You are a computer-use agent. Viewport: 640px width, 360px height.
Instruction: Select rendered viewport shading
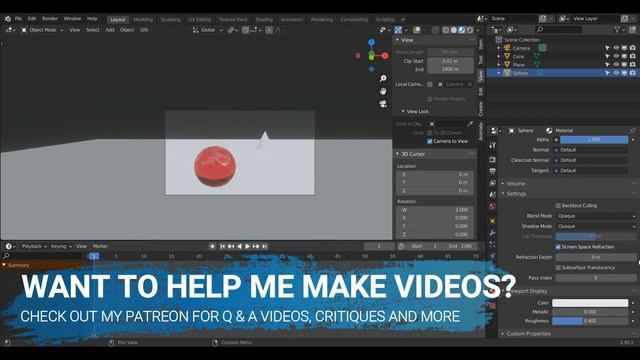click(x=470, y=30)
